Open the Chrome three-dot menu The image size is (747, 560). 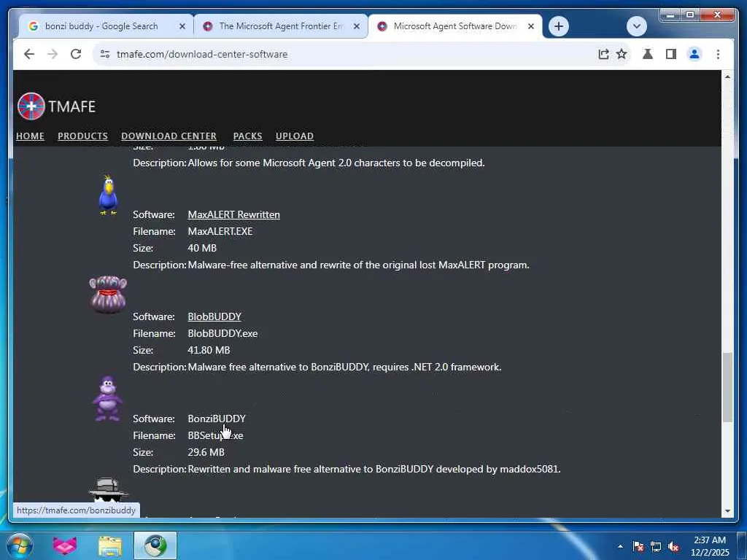[x=718, y=54]
